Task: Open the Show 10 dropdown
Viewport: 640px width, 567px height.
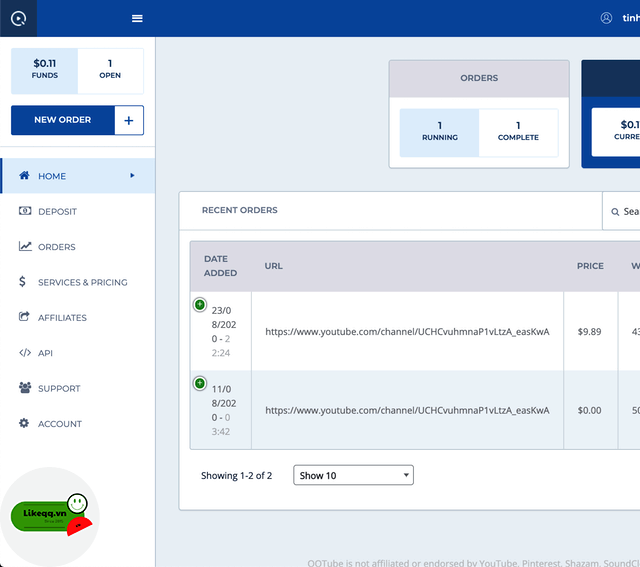Action: tap(353, 475)
